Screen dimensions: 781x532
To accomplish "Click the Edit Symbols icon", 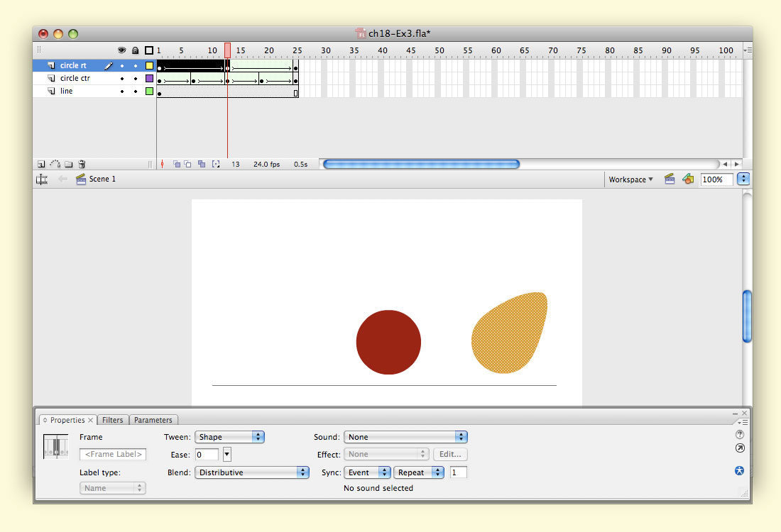I will click(x=687, y=179).
